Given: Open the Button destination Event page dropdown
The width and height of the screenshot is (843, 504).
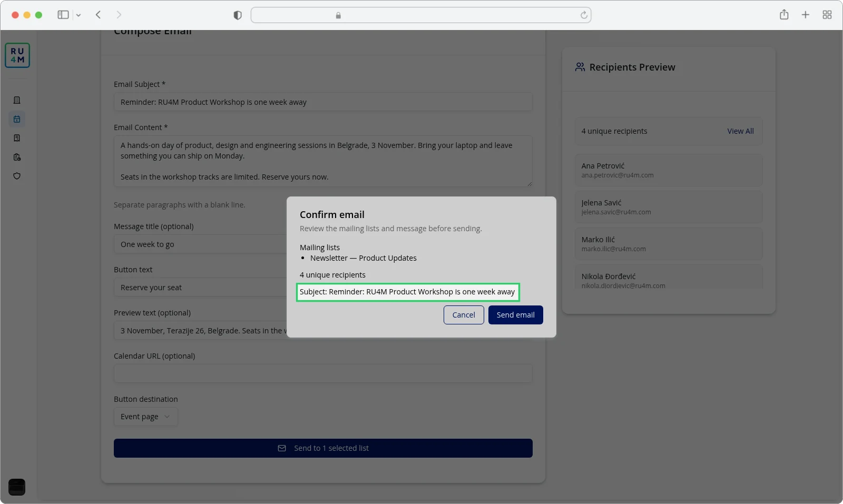Looking at the screenshot, I should coord(146,417).
